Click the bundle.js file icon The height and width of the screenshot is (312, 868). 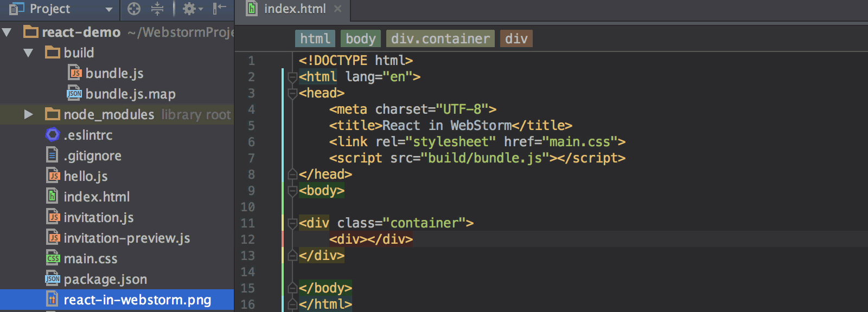75,73
